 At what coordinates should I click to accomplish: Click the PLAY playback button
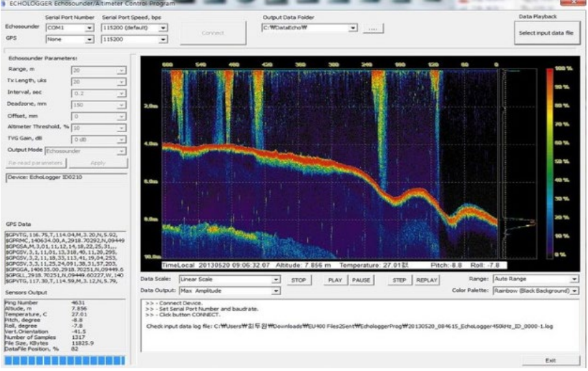(x=335, y=280)
